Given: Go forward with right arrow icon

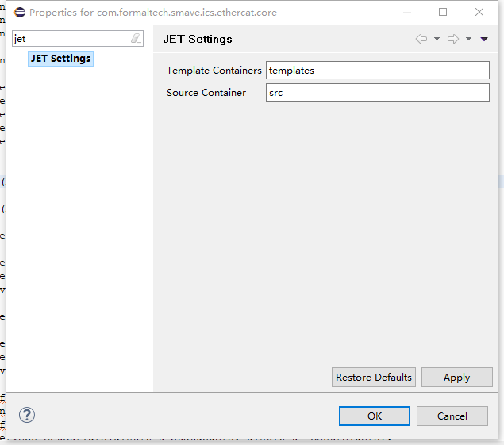Looking at the screenshot, I should (453, 39).
